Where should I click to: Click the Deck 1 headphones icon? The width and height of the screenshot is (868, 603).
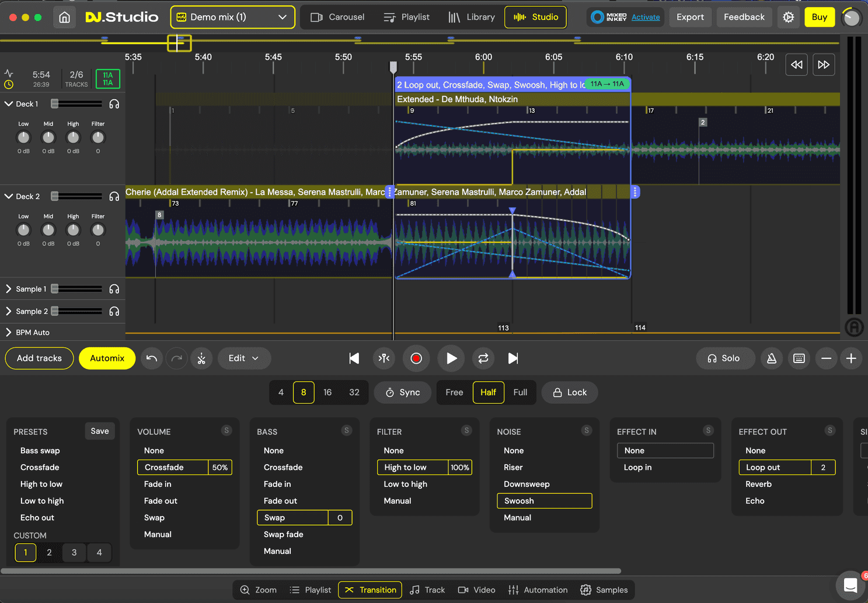point(114,104)
